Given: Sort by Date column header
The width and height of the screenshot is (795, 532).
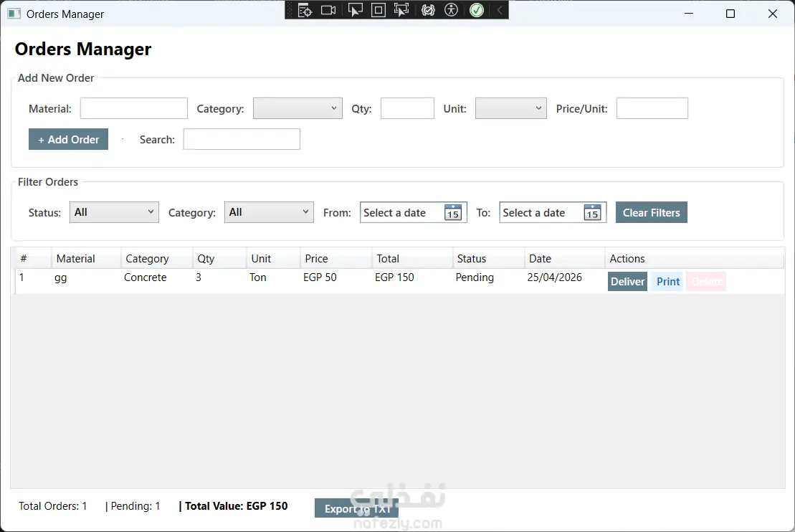Looking at the screenshot, I should click(565, 258).
